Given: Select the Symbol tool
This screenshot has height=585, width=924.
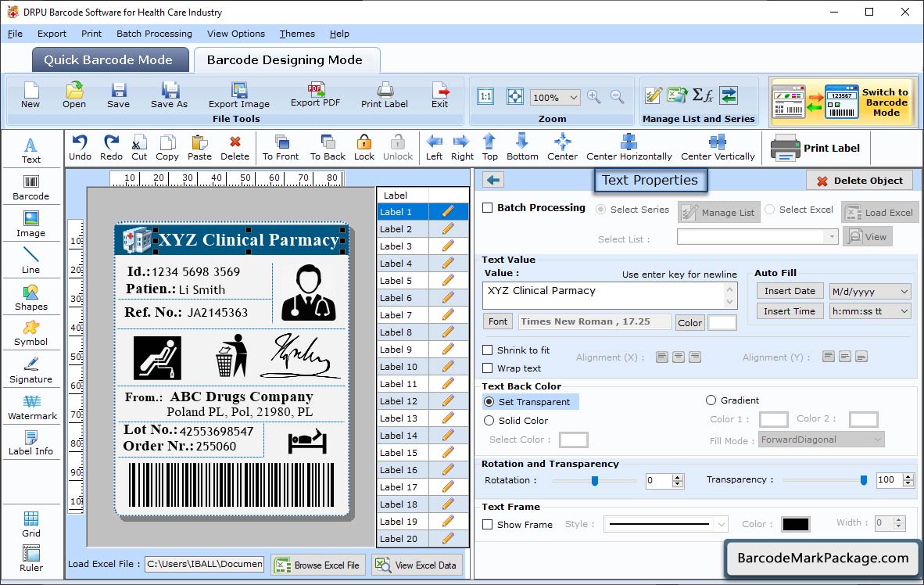Looking at the screenshot, I should pos(31,333).
